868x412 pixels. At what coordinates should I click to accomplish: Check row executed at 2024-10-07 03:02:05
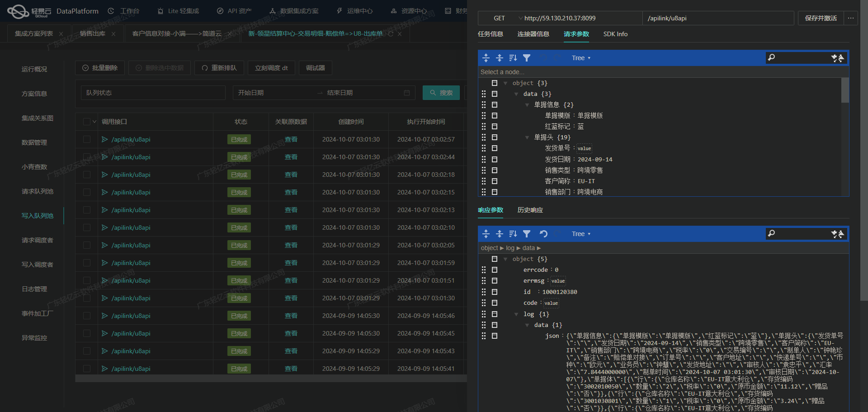(87, 245)
